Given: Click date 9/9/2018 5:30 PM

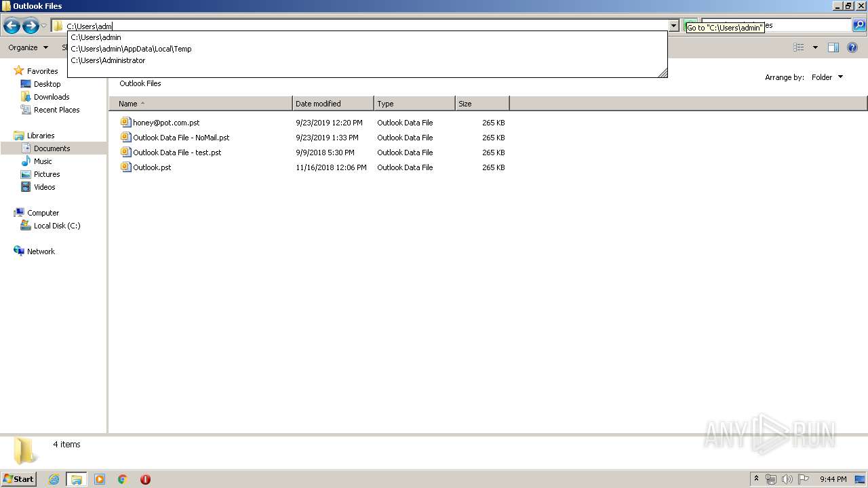Looking at the screenshot, I should (x=325, y=152).
